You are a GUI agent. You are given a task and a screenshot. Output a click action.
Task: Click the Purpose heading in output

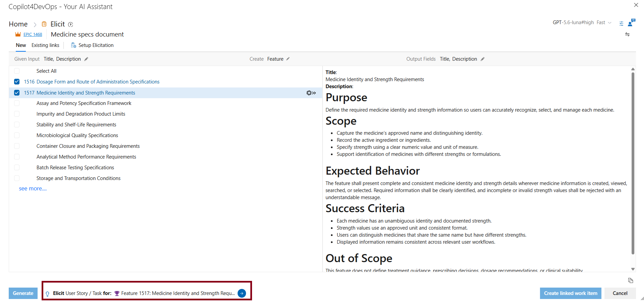(x=346, y=98)
